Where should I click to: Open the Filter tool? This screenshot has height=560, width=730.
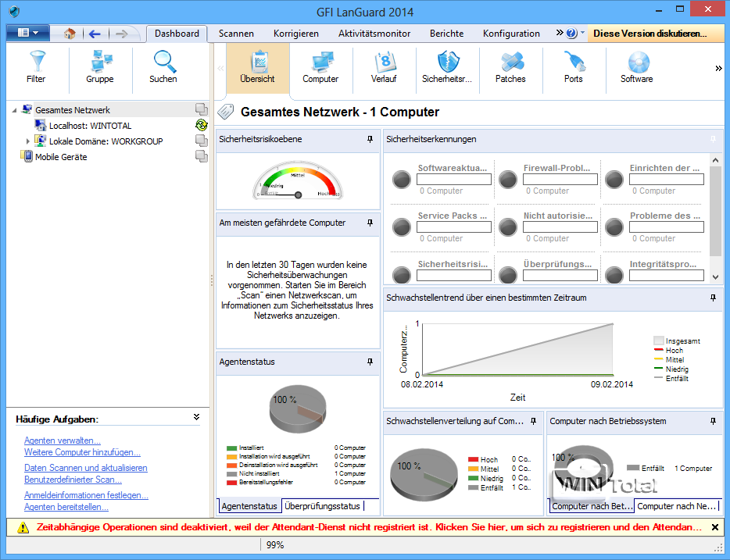36,67
